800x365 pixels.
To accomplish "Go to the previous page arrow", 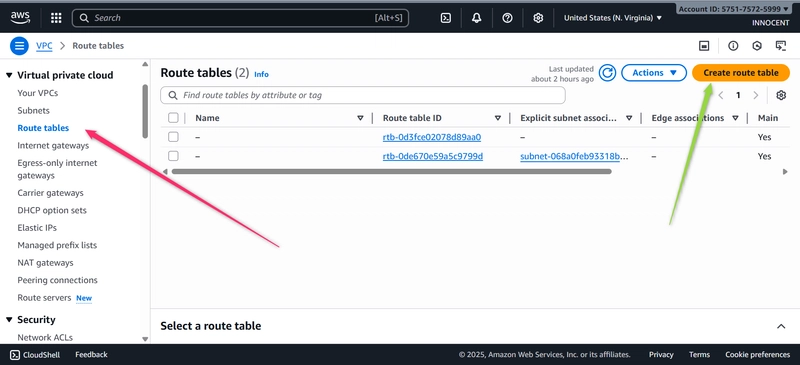I will coord(721,95).
